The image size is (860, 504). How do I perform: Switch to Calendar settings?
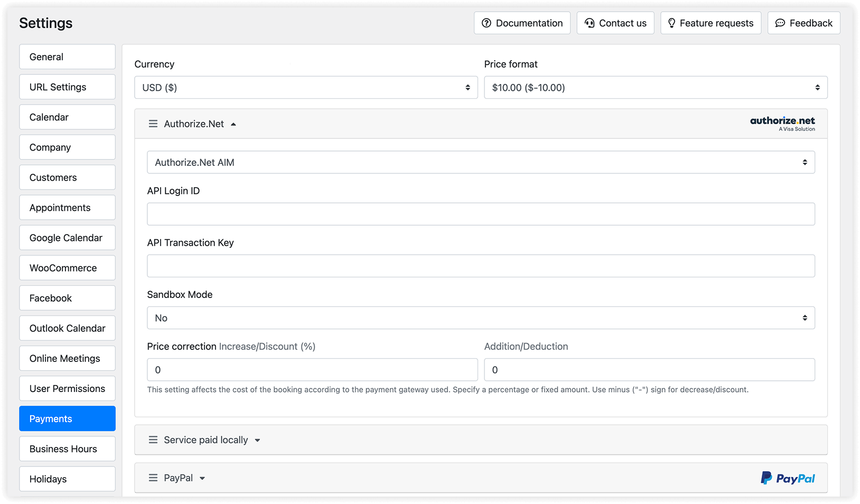click(67, 117)
